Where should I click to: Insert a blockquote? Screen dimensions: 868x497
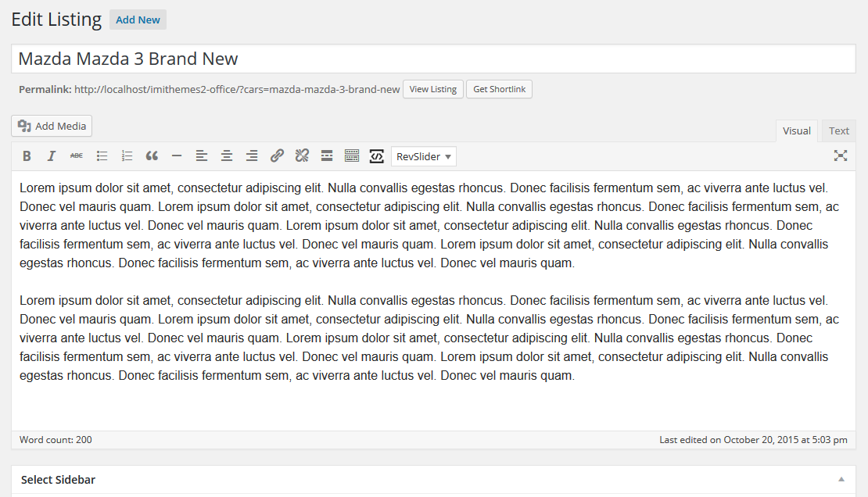152,156
